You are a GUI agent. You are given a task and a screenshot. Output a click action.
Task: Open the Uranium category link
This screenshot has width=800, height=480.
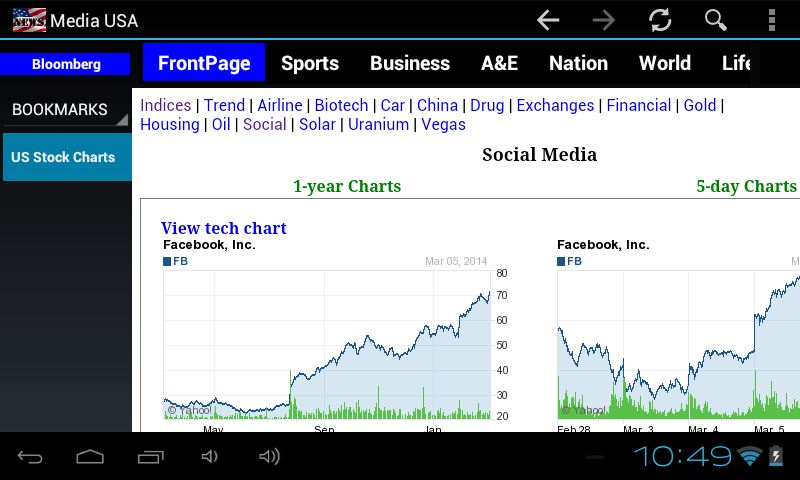[x=378, y=124]
